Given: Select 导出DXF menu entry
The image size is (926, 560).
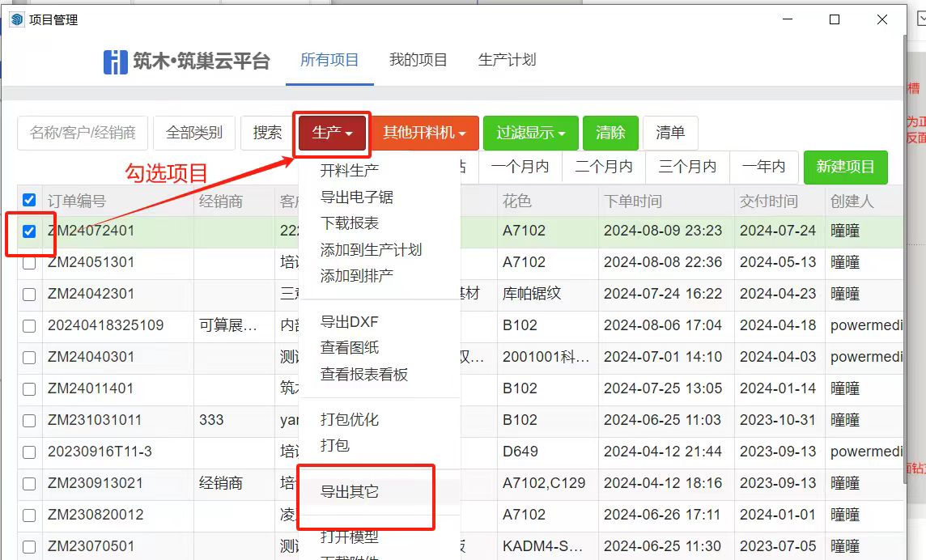Looking at the screenshot, I should tap(350, 322).
